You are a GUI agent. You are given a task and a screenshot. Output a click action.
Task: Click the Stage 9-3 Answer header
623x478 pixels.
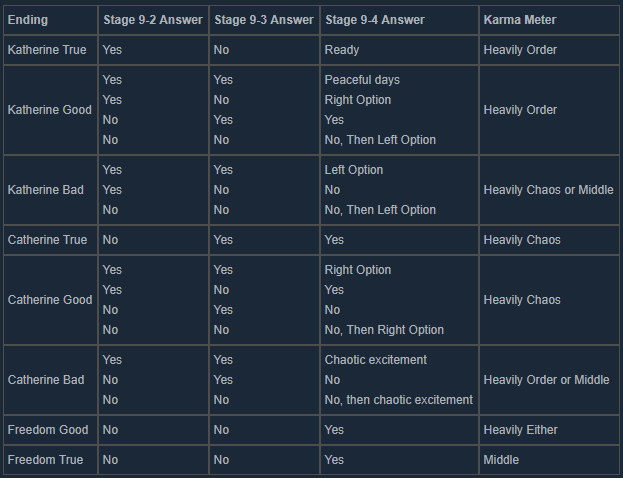pyautogui.click(x=263, y=20)
